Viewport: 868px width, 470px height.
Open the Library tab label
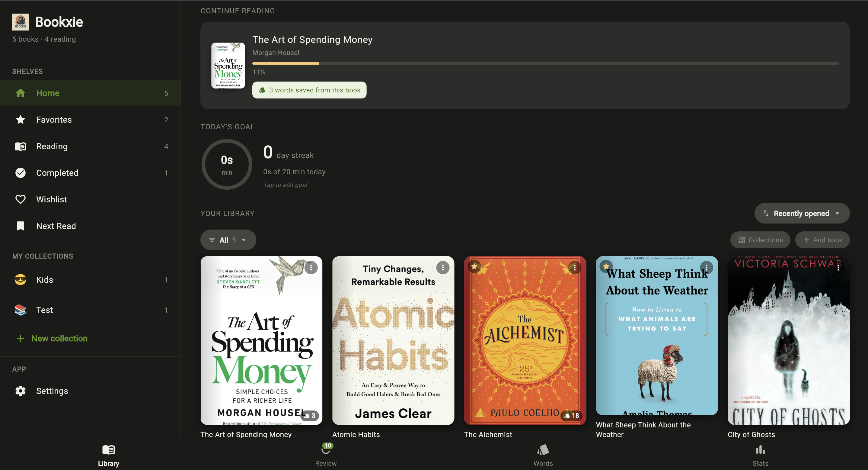coord(109,463)
